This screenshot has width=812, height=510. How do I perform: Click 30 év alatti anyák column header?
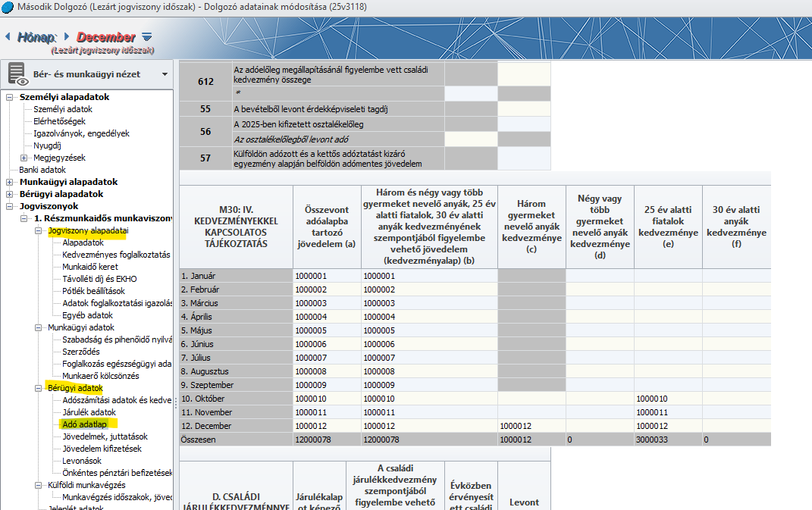(736, 227)
